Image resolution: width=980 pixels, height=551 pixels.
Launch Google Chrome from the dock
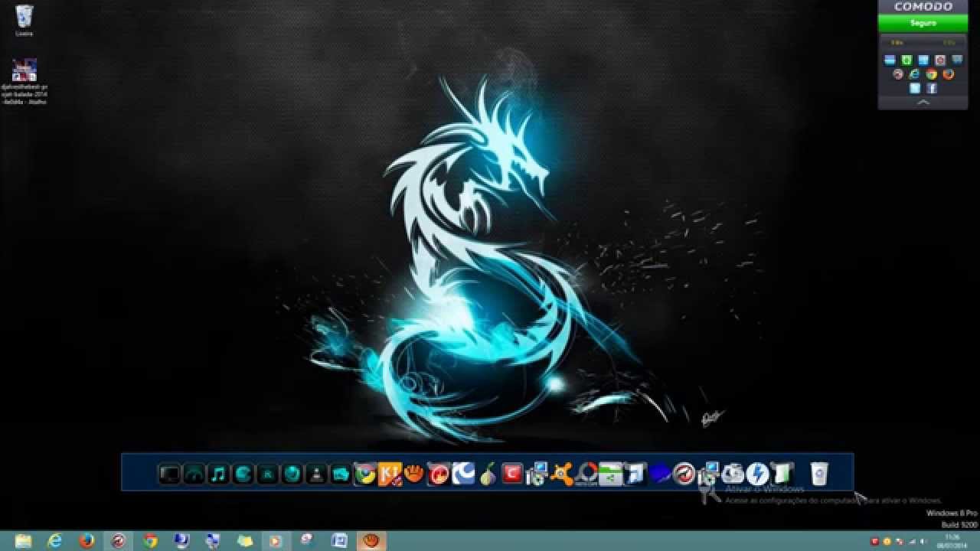pyautogui.click(x=365, y=474)
